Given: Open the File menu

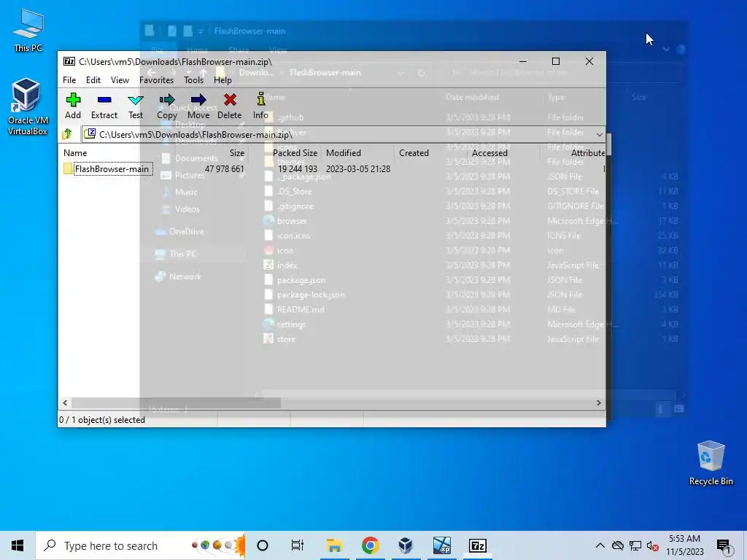Looking at the screenshot, I should tap(69, 80).
